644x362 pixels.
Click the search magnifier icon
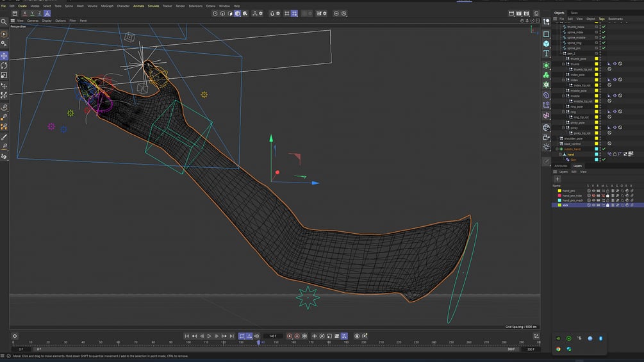[4, 21]
